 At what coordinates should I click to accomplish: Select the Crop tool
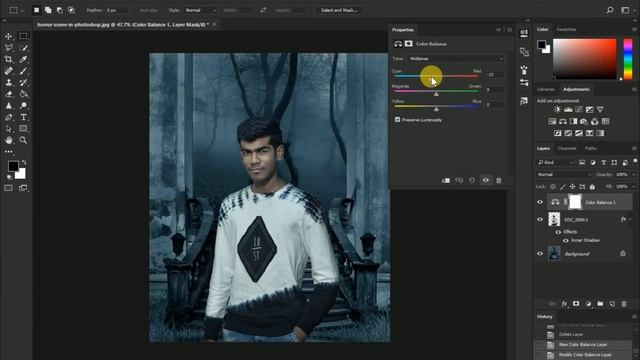9,59
